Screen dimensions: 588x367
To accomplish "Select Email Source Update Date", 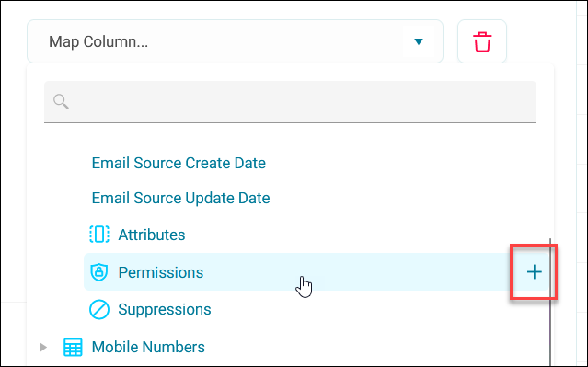I will click(180, 198).
